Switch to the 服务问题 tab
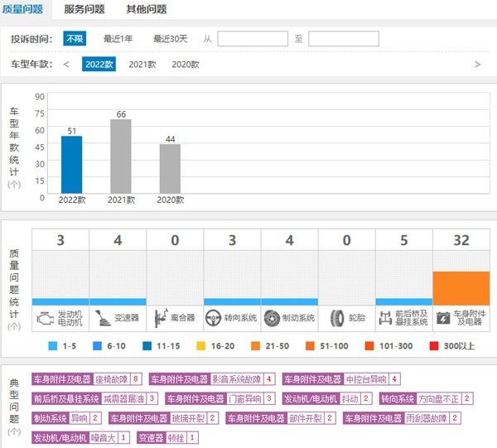 [x=86, y=9]
